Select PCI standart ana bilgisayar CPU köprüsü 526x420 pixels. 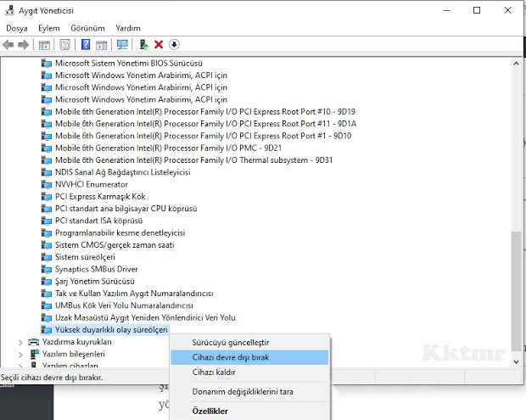(126, 209)
